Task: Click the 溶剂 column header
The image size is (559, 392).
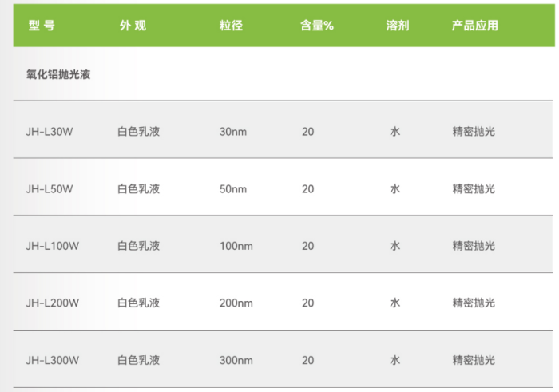Action: [x=397, y=25]
